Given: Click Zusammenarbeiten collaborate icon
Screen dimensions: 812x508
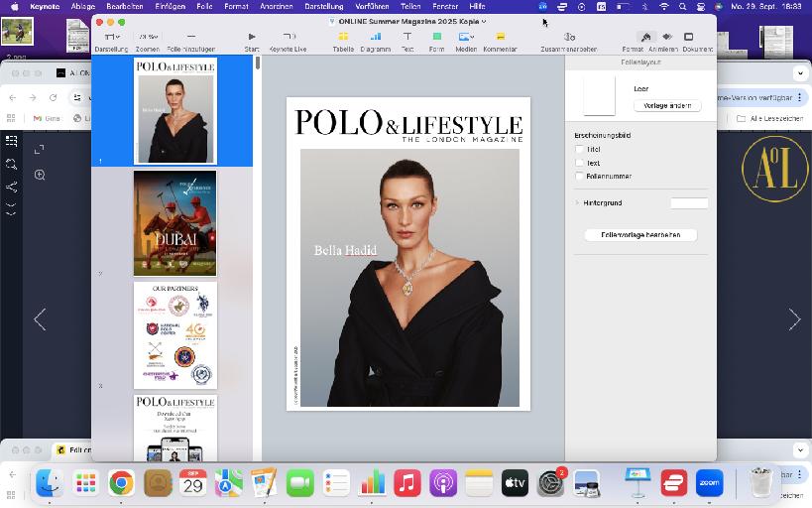Looking at the screenshot, I should 569,37.
